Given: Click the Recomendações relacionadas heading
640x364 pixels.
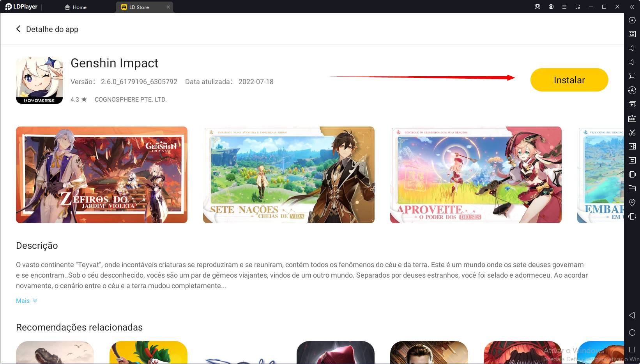Looking at the screenshot, I should click(x=79, y=327).
